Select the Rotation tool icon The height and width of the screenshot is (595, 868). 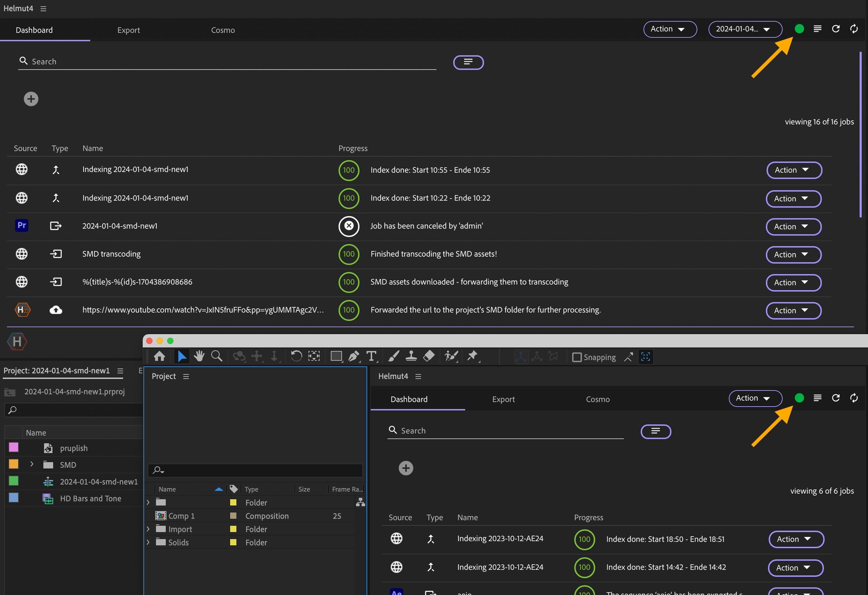point(296,356)
